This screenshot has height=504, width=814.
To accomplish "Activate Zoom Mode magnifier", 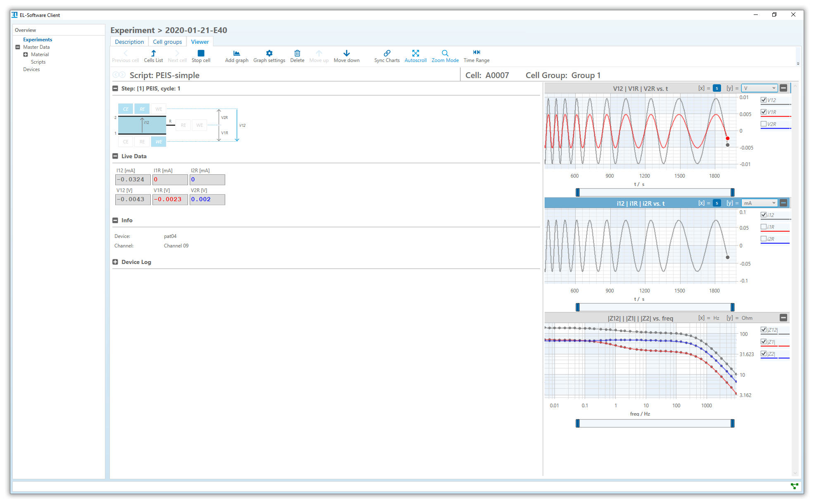I will tap(445, 53).
